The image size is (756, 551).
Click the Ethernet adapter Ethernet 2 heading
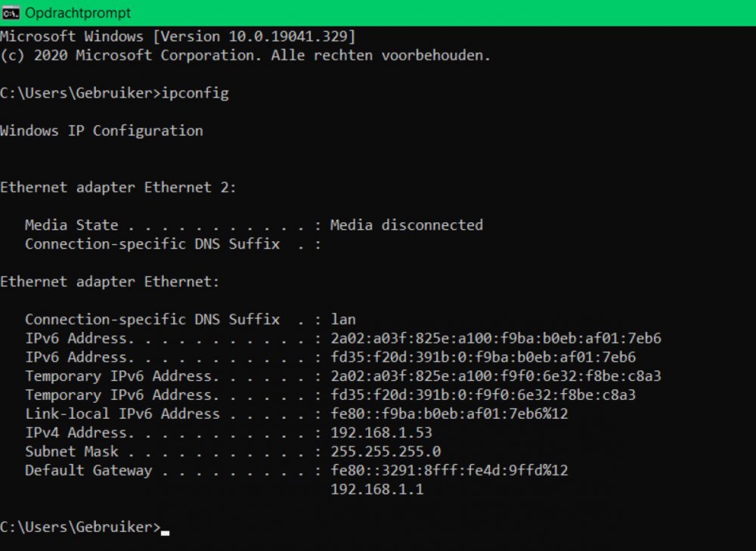(x=118, y=187)
